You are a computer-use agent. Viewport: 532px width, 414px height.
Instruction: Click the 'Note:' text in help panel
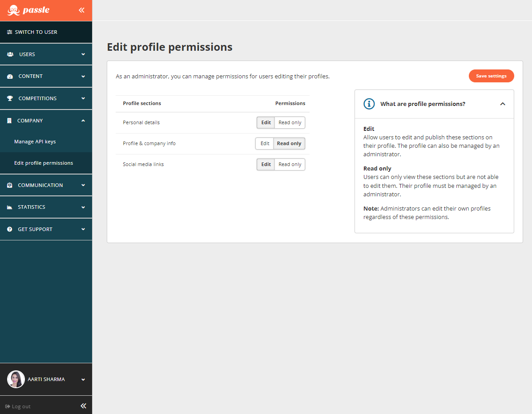(371, 208)
